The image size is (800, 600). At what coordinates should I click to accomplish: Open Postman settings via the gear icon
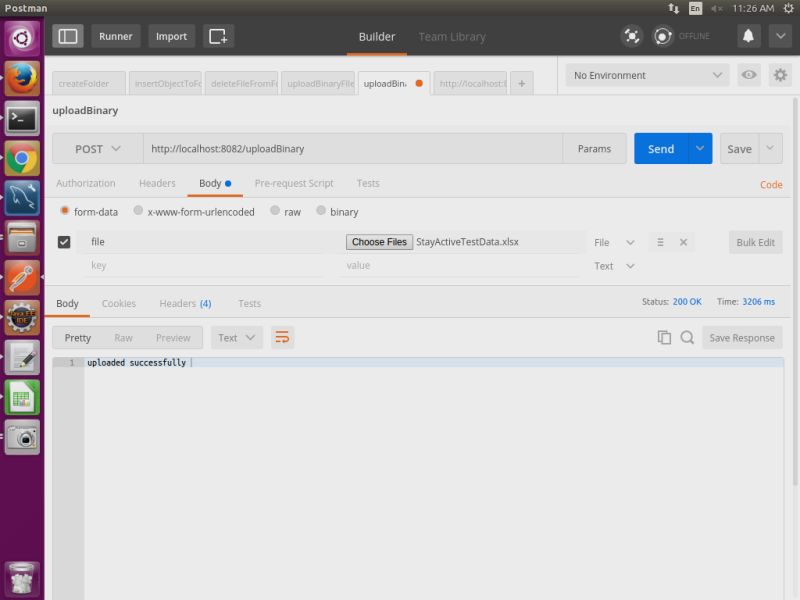pos(781,75)
